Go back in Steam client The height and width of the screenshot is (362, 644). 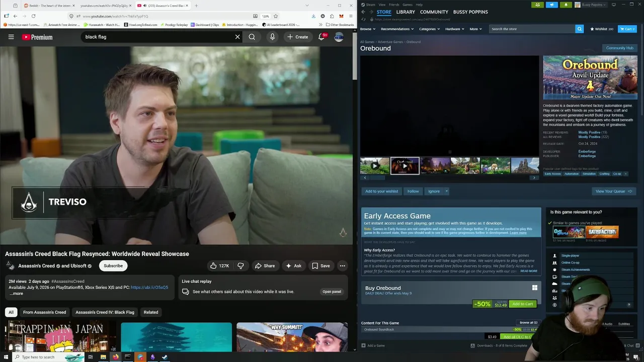coord(363,12)
